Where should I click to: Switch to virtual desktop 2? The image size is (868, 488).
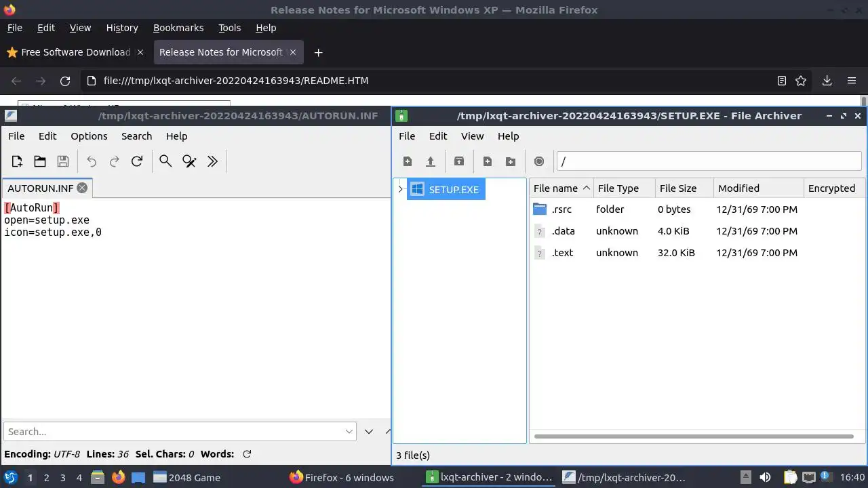tap(46, 477)
